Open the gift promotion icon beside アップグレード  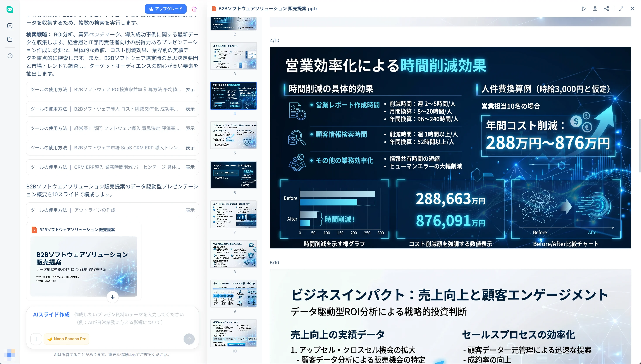194,9
